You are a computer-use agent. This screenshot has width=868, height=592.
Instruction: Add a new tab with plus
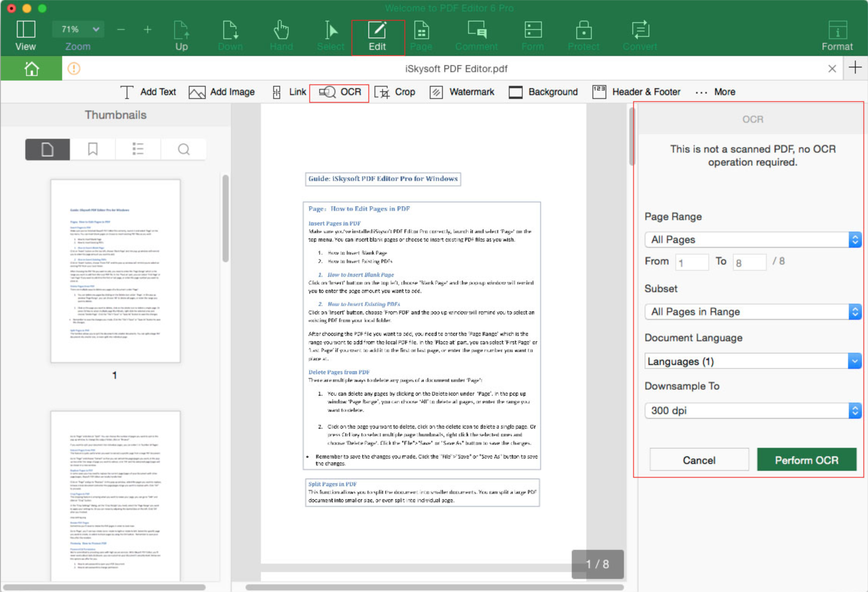[x=855, y=68]
